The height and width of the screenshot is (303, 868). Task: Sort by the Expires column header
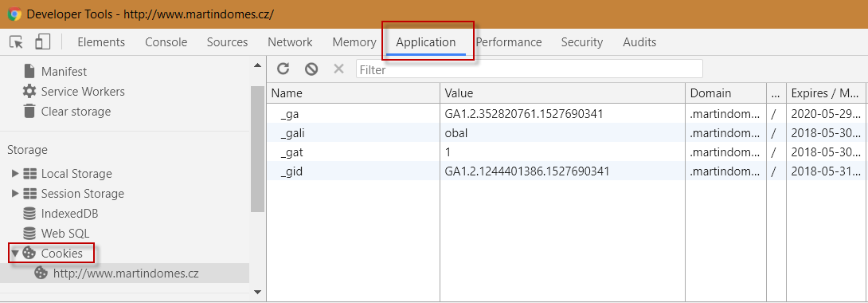[x=825, y=93]
